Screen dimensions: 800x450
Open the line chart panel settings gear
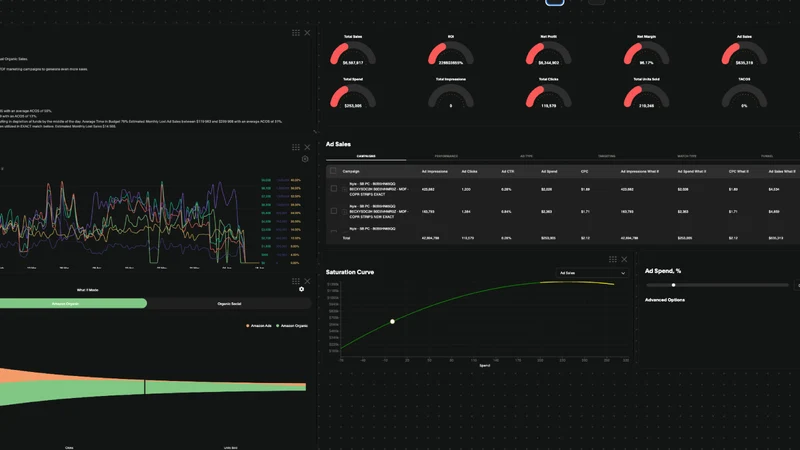point(305,159)
